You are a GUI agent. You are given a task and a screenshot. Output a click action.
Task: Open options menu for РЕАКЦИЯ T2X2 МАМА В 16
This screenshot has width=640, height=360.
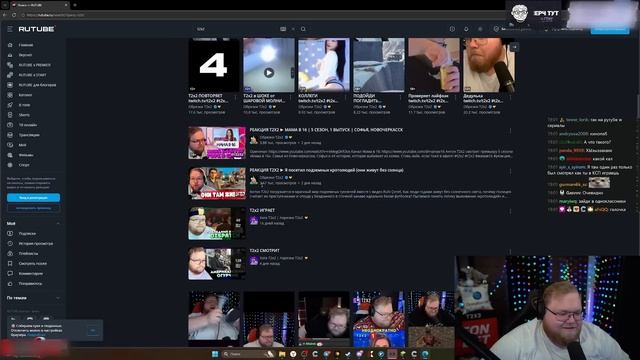click(x=510, y=131)
